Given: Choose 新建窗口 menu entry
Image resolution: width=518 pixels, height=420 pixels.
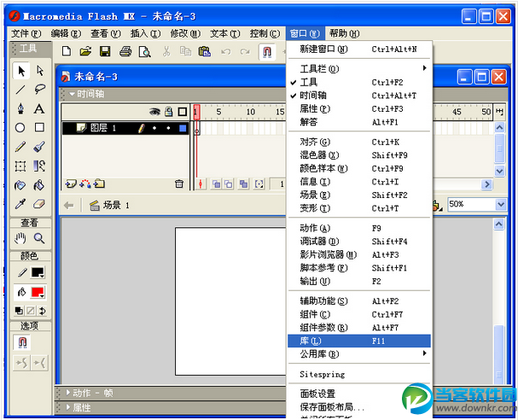Looking at the screenshot, I should click(x=358, y=50).
